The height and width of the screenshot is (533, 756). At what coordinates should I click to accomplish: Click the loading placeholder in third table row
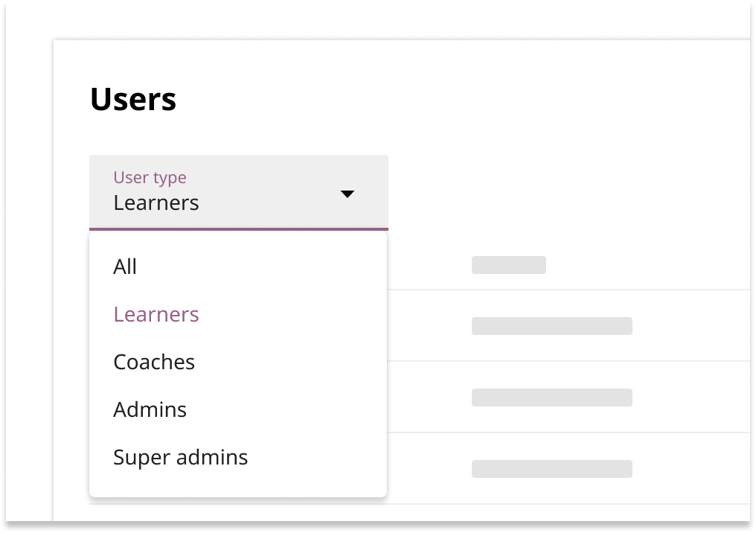pos(551,469)
